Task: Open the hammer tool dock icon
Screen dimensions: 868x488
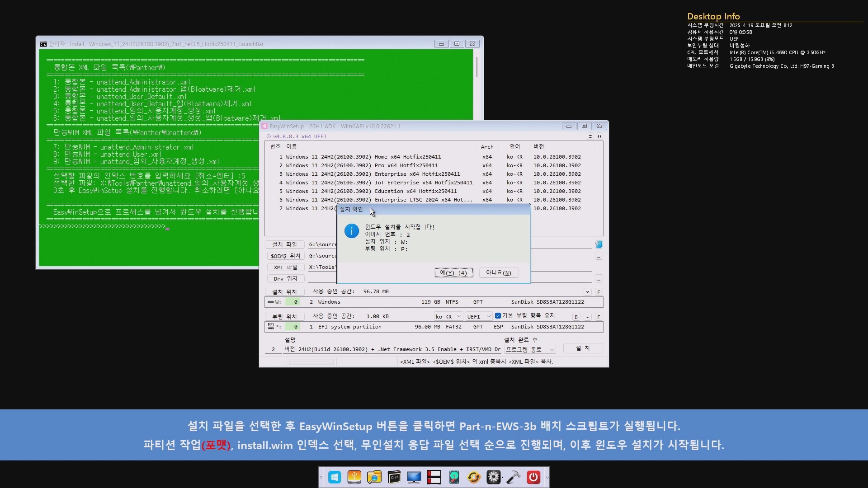Action: click(x=514, y=477)
